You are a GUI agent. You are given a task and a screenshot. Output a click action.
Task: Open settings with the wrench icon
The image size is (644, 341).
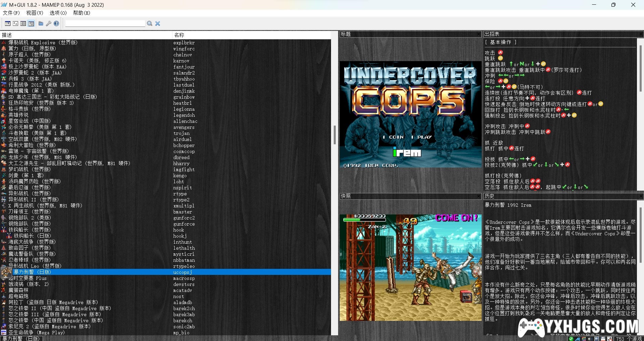(49, 23)
